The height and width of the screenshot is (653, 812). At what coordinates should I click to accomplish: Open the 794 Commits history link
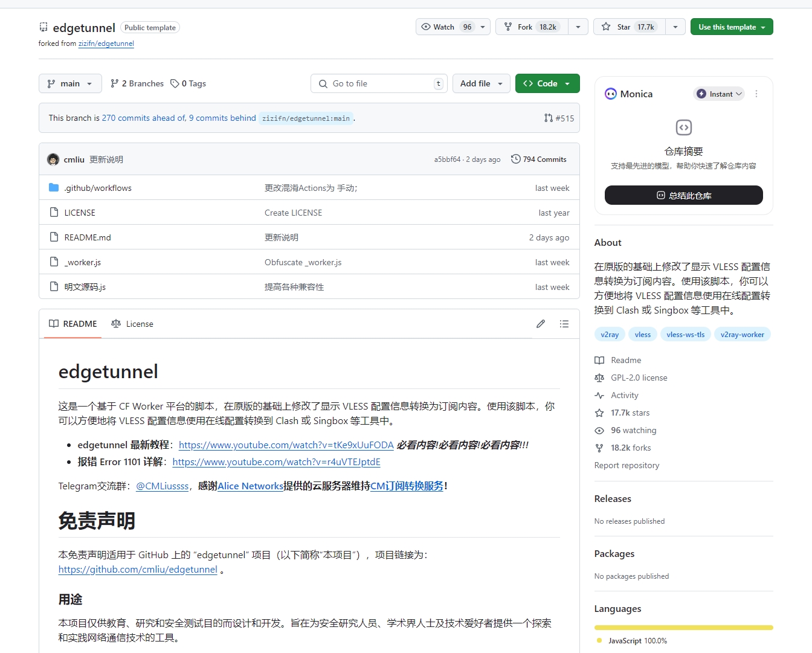coord(539,159)
